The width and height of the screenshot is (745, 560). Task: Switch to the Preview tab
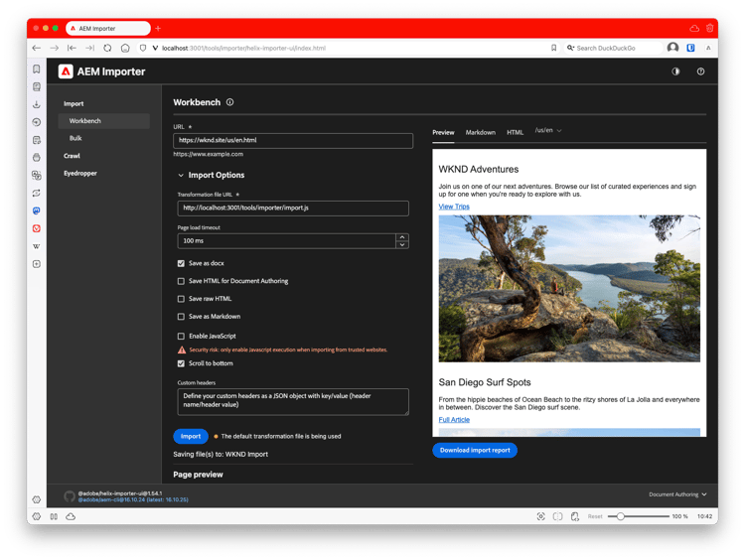(x=443, y=132)
